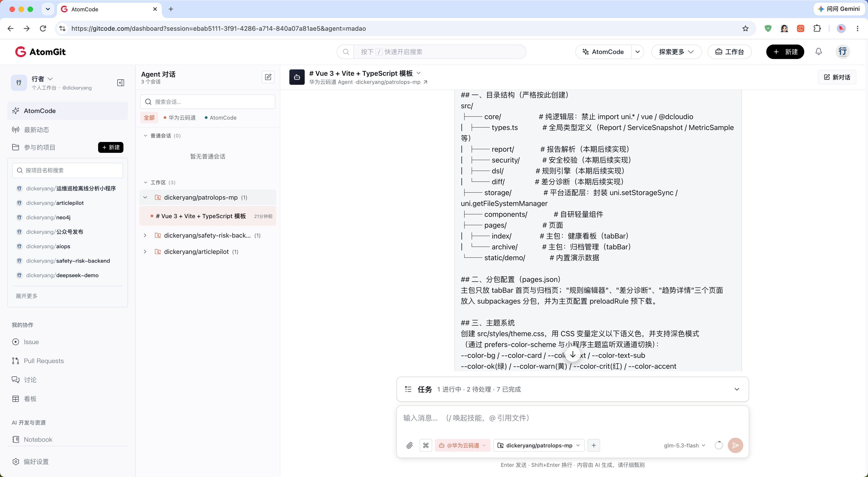Click the 输入消息 message input box
Viewport: 868px width, 477px height.
[x=573, y=418]
